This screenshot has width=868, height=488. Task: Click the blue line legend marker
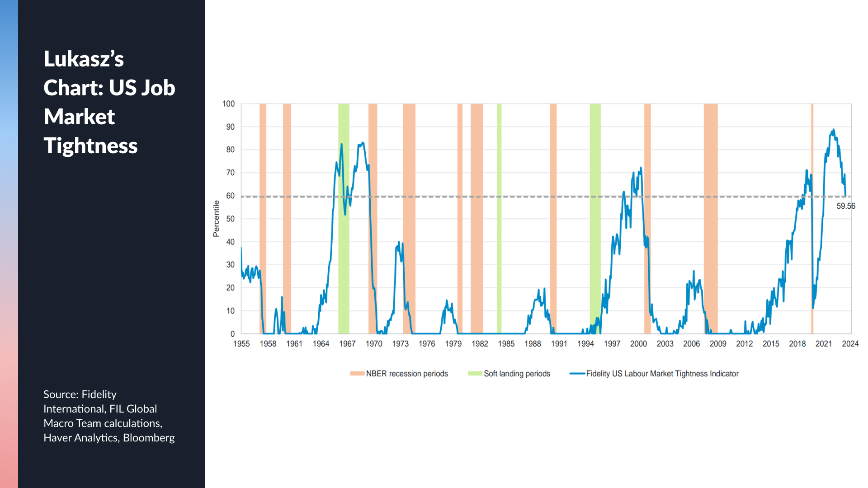point(577,374)
